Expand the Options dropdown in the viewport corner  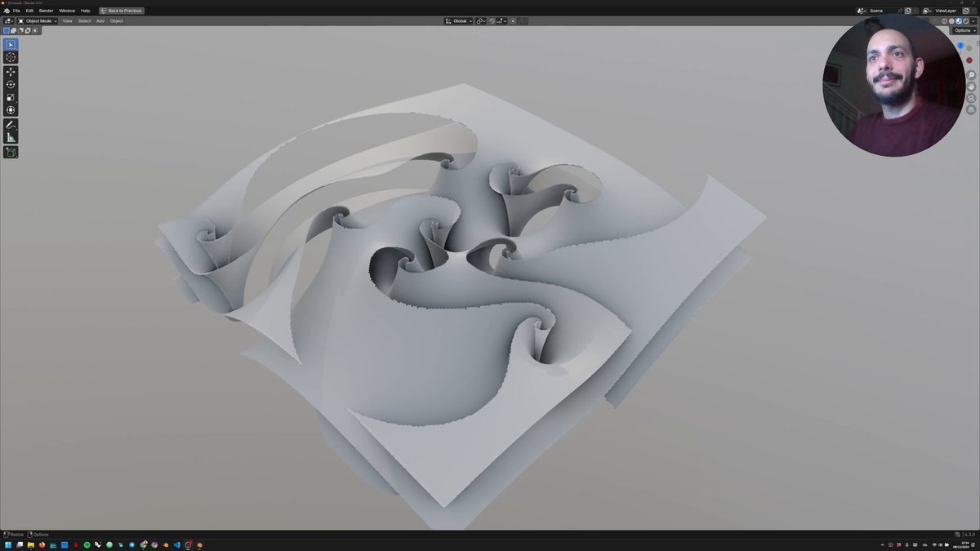click(x=964, y=30)
